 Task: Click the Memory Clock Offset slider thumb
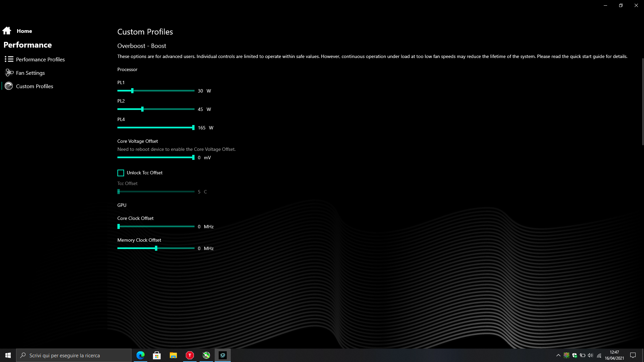[x=156, y=248]
